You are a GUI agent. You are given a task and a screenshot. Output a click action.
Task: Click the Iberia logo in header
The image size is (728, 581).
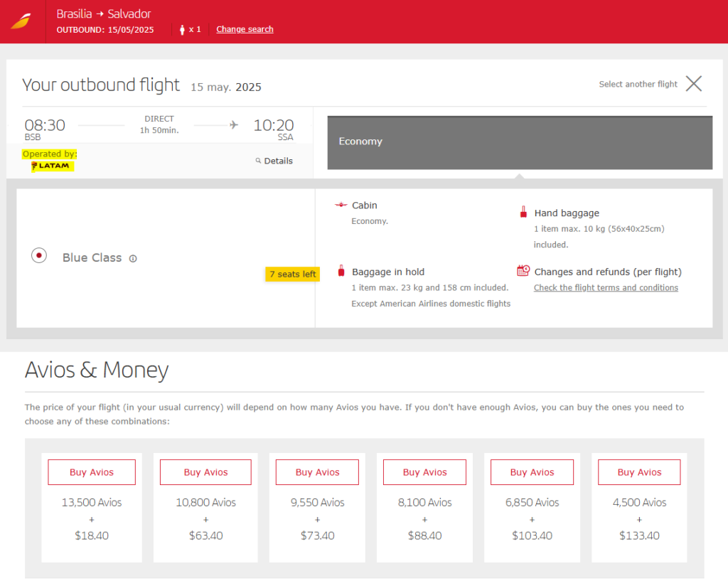coord(21,21)
